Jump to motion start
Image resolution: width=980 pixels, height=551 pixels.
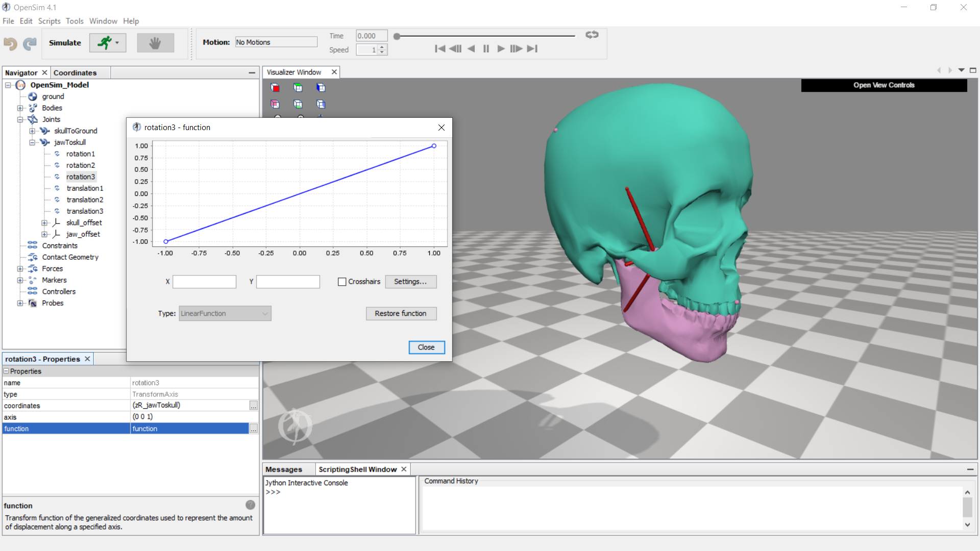[x=439, y=48]
